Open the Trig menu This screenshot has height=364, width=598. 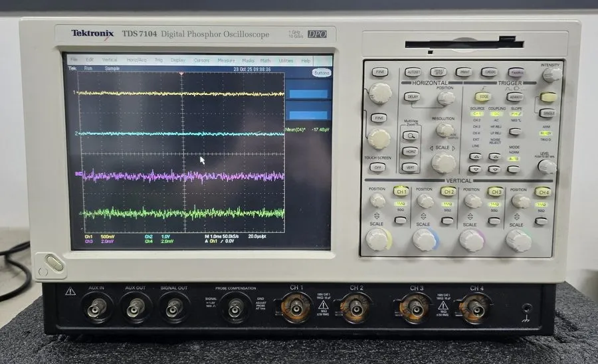tap(159, 60)
